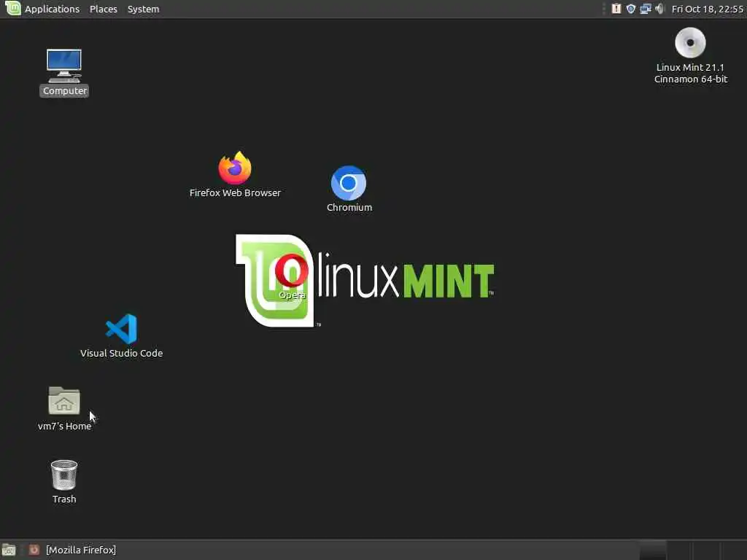747x560 pixels.
Task: Open the System menu
Action: click(144, 9)
